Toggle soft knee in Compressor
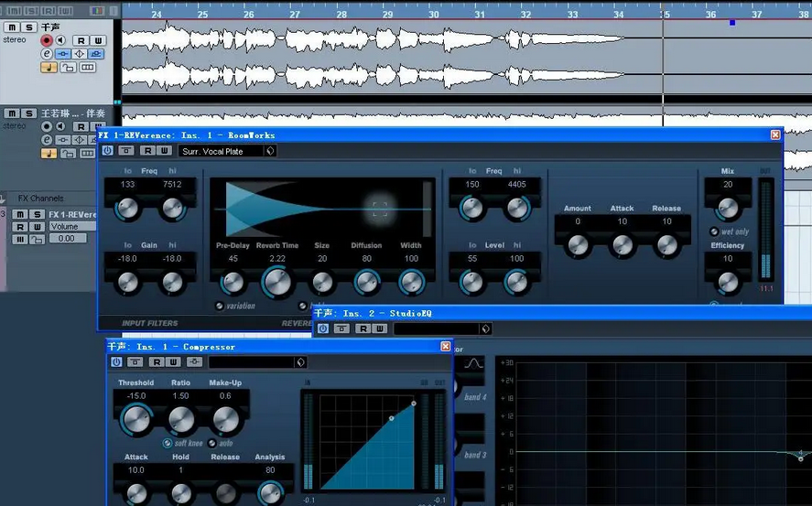This screenshot has height=506, width=812. click(x=167, y=443)
